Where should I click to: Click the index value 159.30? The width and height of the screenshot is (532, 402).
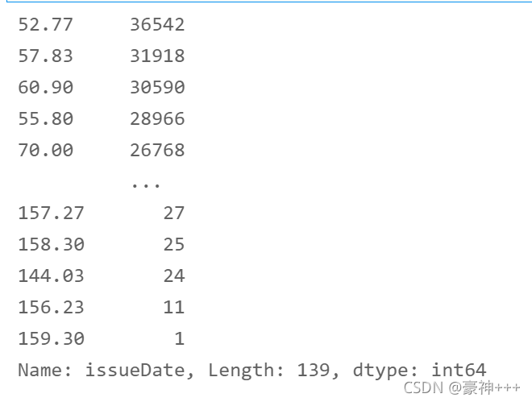point(51,338)
